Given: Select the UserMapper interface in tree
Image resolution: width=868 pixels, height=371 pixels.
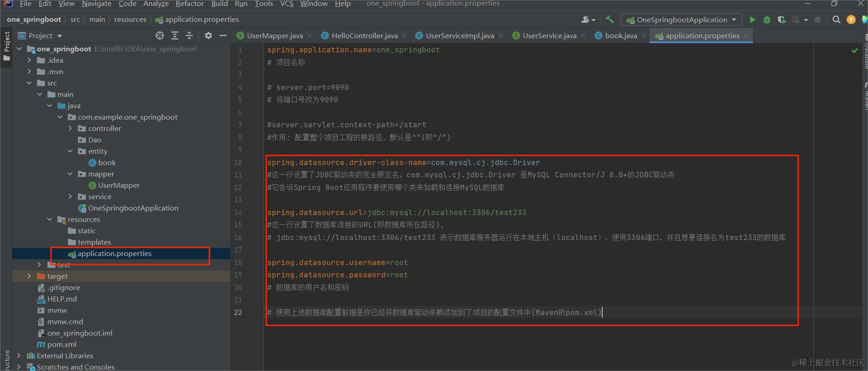Looking at the screenshot, I should tap(114, 185).
